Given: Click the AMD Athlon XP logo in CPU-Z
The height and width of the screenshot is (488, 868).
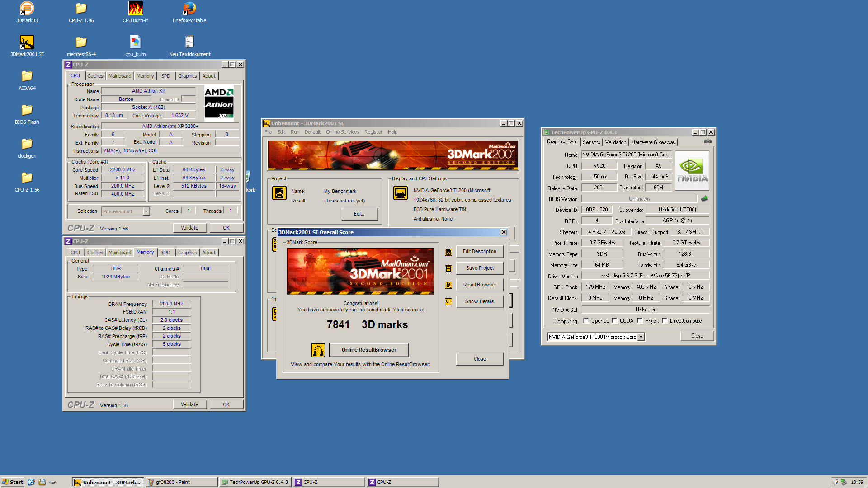Looking at the screenshot, I should click(219, 103).
